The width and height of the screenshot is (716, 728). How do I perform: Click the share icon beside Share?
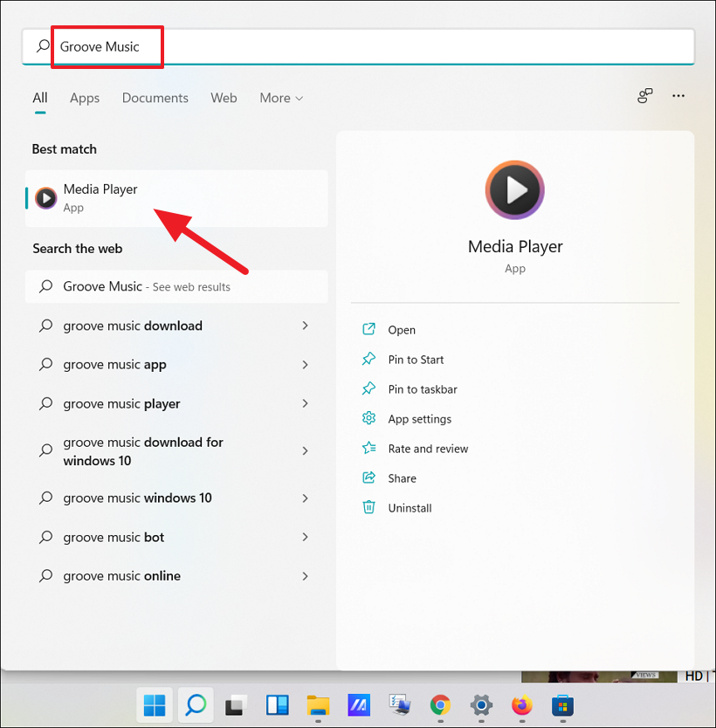[x=368, y=477]
